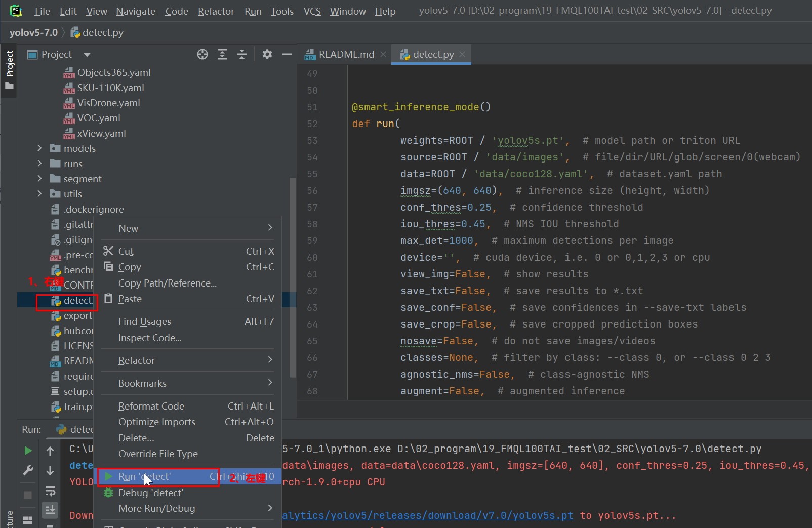
Task: Select Reformat Code menu entry
Action: coord(187,406)
